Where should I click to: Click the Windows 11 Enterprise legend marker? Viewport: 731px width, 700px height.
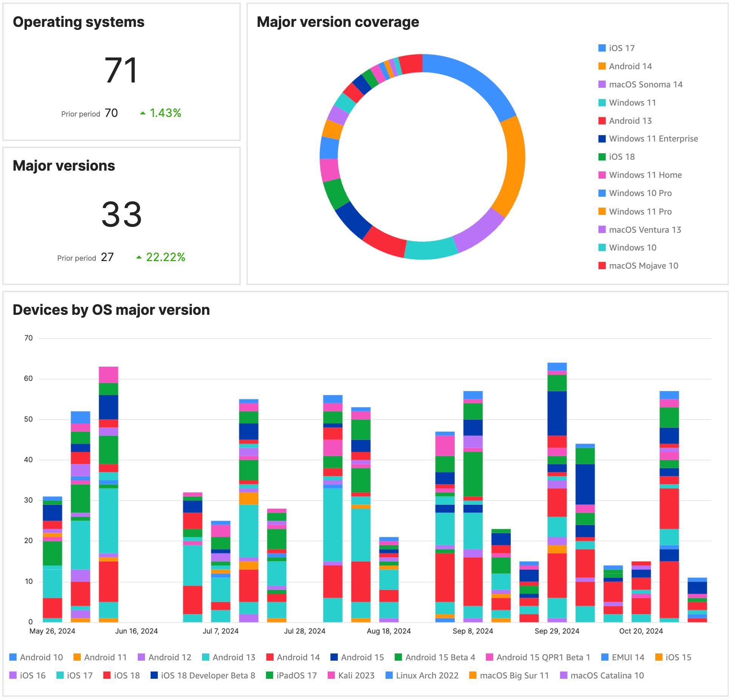601,138
